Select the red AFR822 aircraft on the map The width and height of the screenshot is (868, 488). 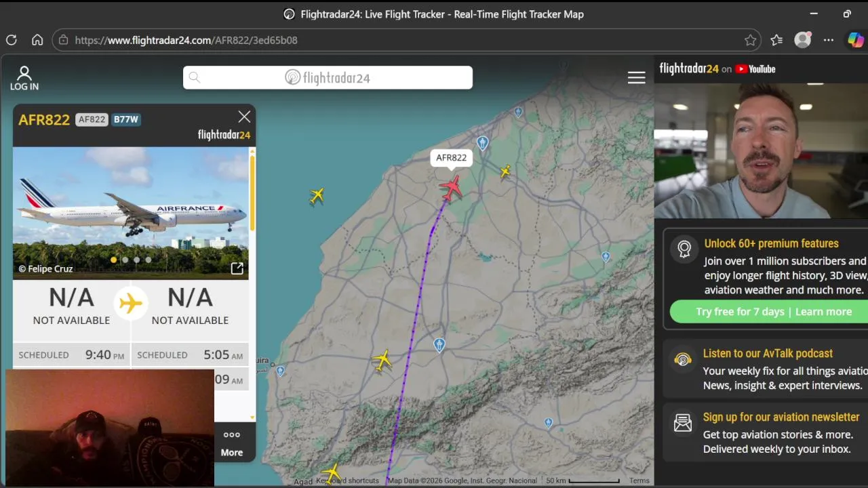tap(451, 188)
